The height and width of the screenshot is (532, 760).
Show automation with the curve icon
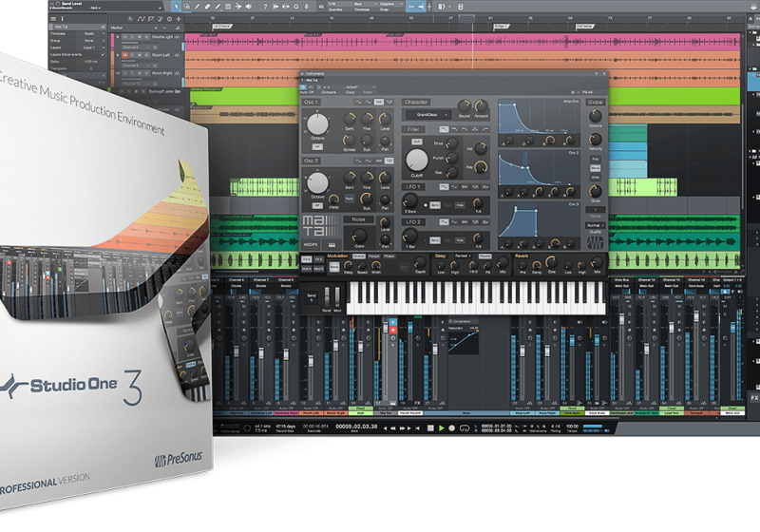click(x=141, y=19)
